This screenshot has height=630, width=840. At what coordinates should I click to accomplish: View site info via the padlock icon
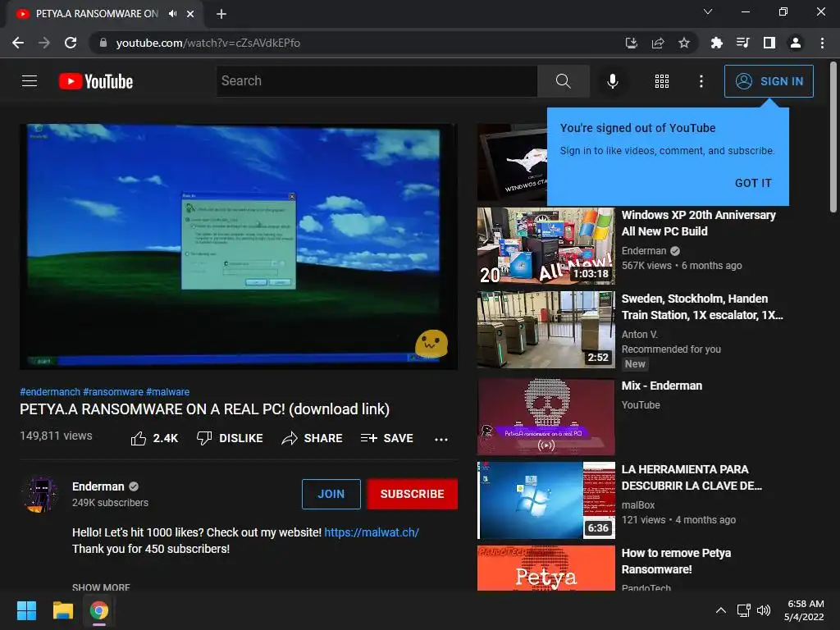click(x=103, y=43)
